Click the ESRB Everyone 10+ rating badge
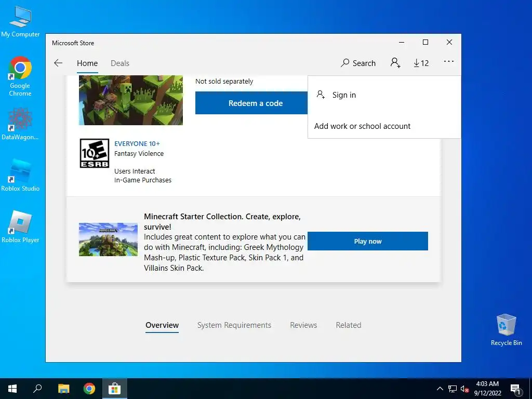 [95, 153]
